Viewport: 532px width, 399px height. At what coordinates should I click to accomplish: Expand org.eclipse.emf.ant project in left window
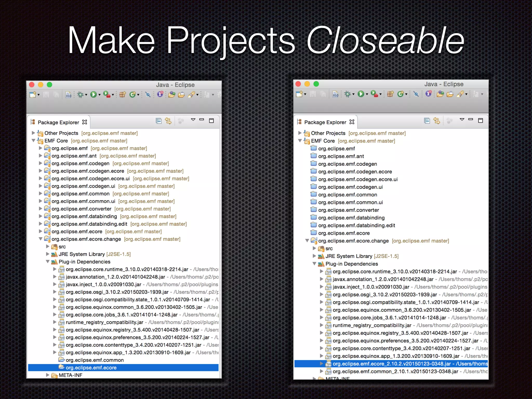click(41, 156)
